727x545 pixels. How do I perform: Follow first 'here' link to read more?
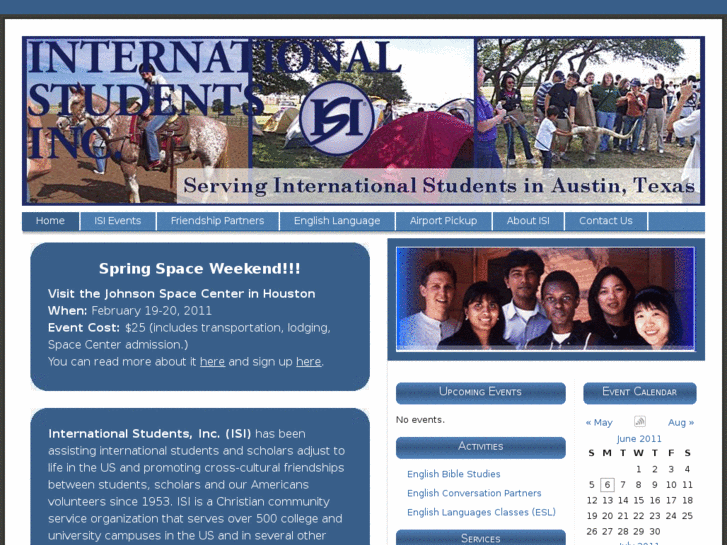tap(212, 361)
